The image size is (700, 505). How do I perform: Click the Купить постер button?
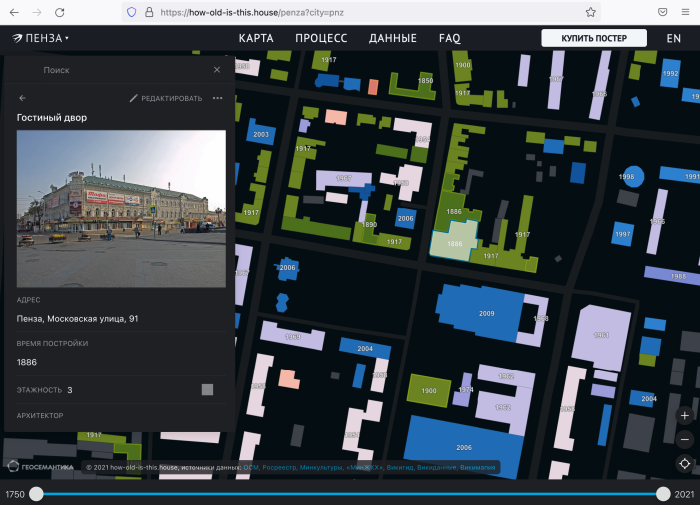594,38
